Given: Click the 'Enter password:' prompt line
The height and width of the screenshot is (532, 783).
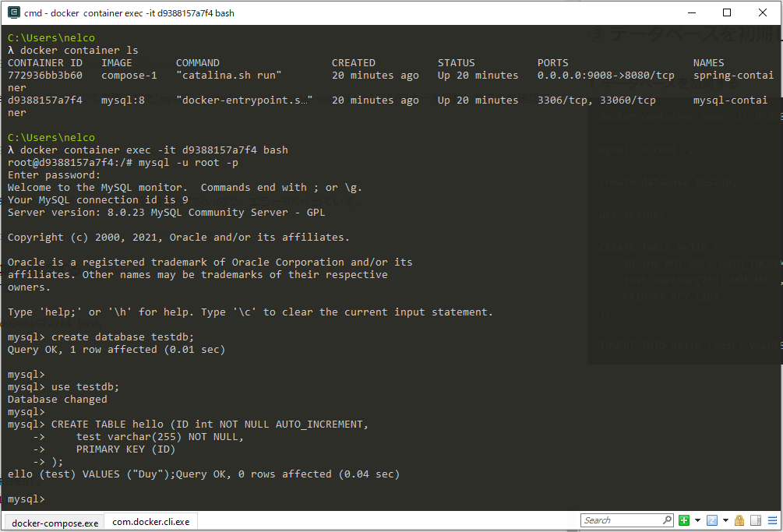Looking at the screenshot, I should [54, 175].
